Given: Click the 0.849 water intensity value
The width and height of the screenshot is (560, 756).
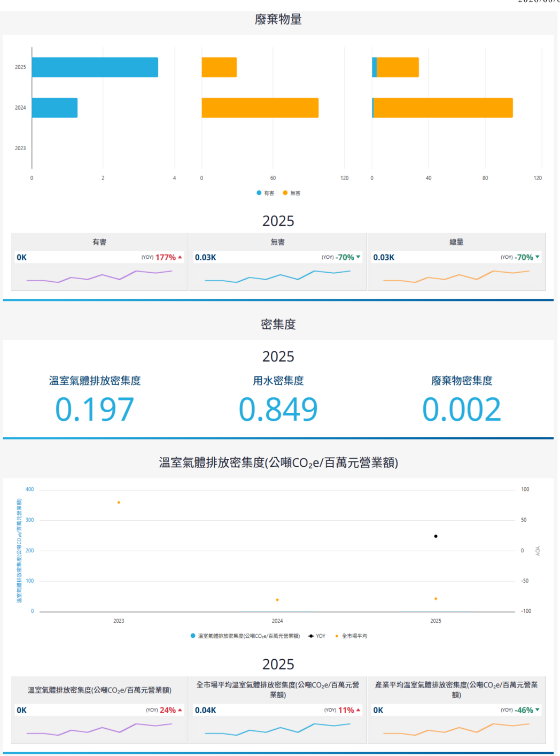Looking at the screenshot, I should (x=278, y=410).
